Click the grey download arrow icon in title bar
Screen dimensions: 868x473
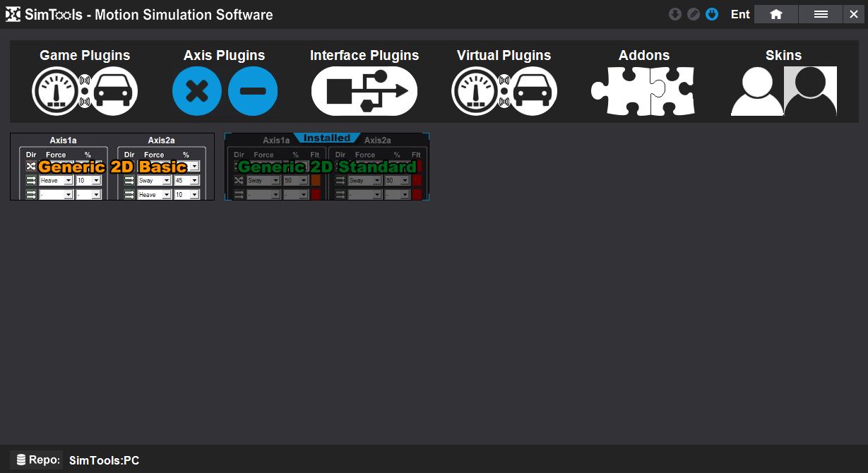coord(675,14)
